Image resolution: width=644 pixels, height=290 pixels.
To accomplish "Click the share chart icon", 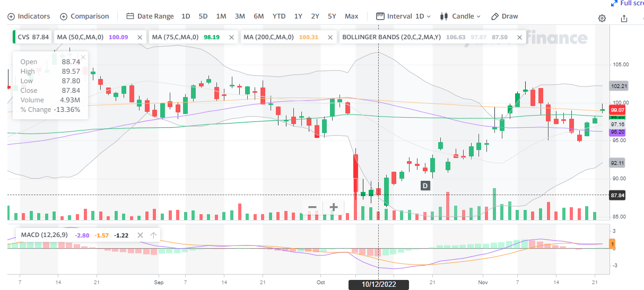I will [624, 19].
